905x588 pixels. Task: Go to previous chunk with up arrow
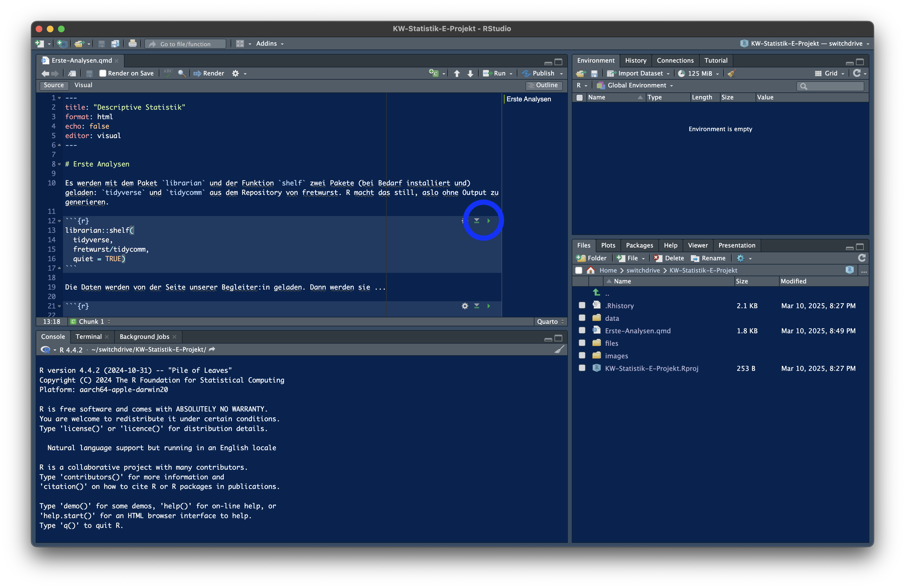(x=457, y=73)
